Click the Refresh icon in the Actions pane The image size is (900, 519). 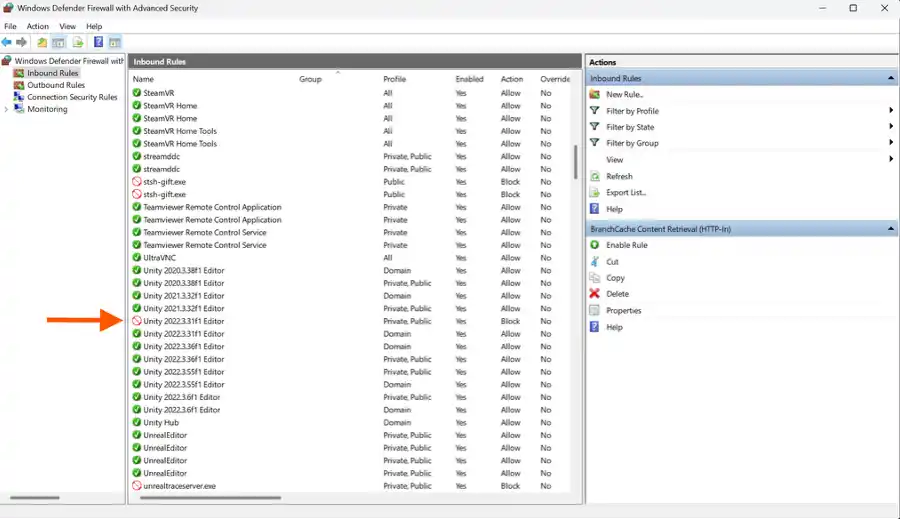595,176
